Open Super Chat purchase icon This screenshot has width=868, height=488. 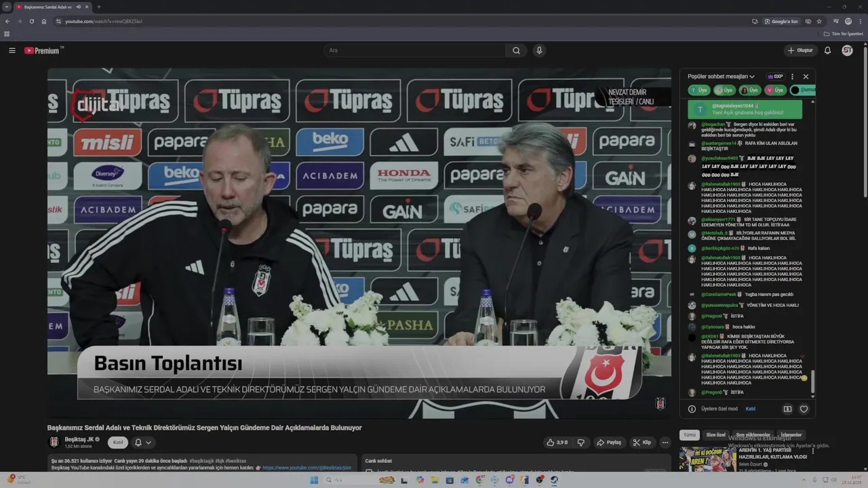[787, 409]
